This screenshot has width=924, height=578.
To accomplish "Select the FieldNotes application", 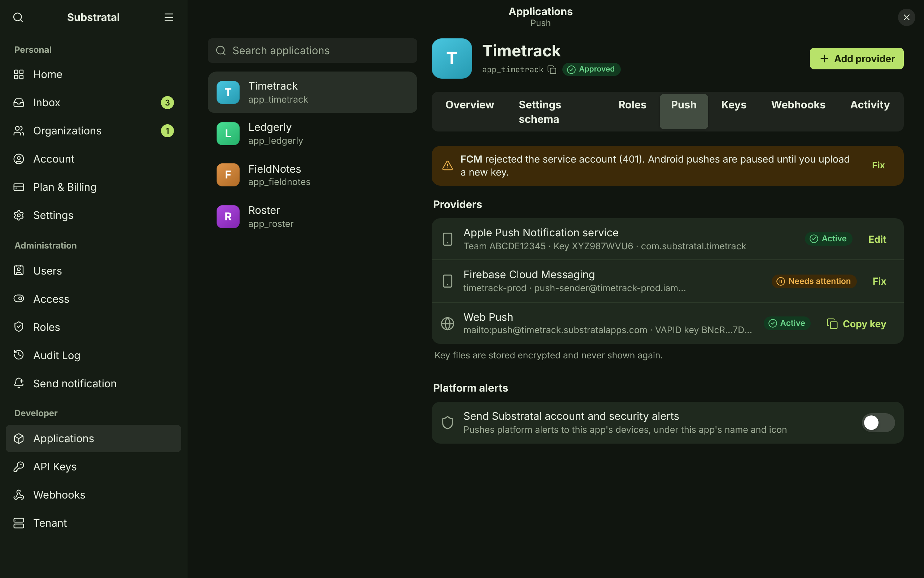I will click(x=312, y=175).
